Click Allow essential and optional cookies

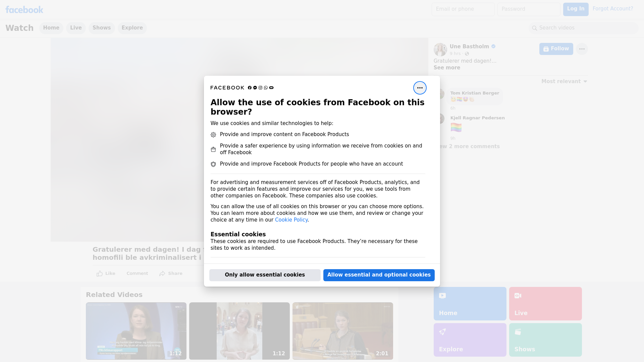point(379,275)
